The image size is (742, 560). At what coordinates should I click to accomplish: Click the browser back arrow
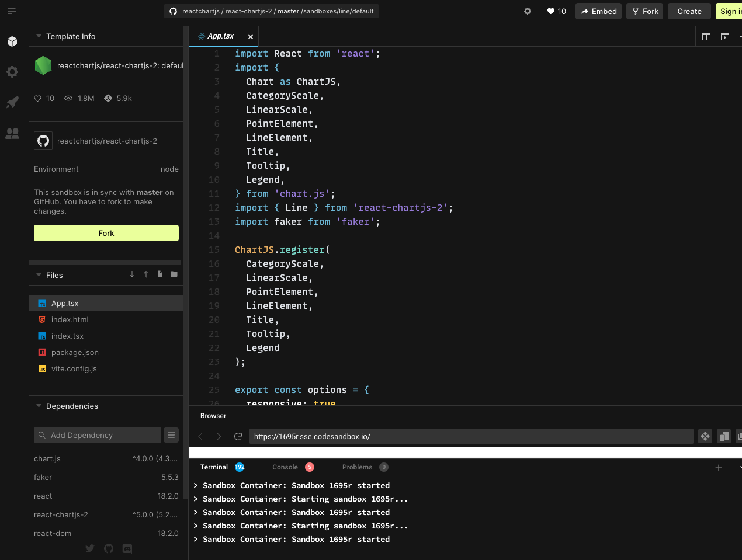[x=201, y=436]
